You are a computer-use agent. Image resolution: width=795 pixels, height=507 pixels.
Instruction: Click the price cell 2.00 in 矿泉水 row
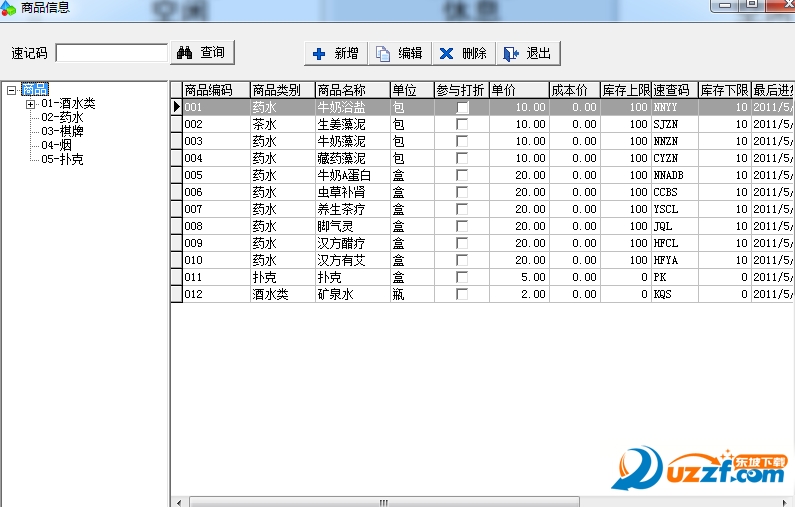coord(519,294)
